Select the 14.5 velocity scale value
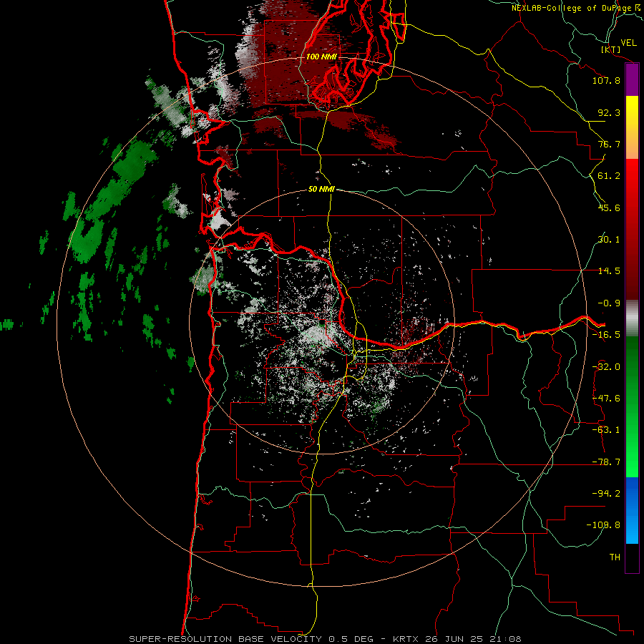 609,271
